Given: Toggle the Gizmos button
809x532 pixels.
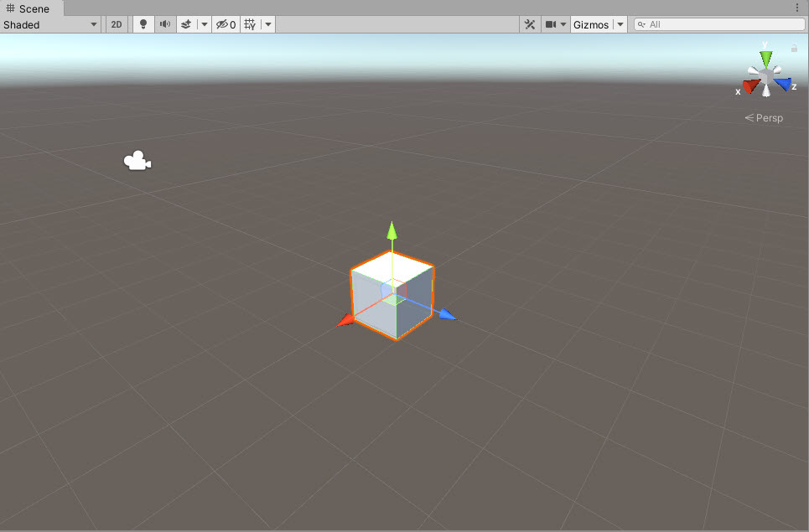Looking at the screenshot, I should point(591,24).
